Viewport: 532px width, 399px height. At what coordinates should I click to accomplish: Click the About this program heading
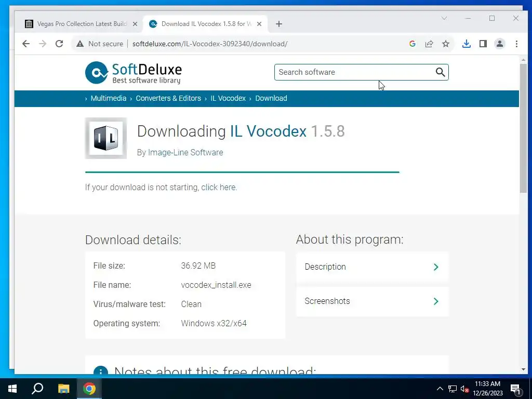click(x=350, y=240)
